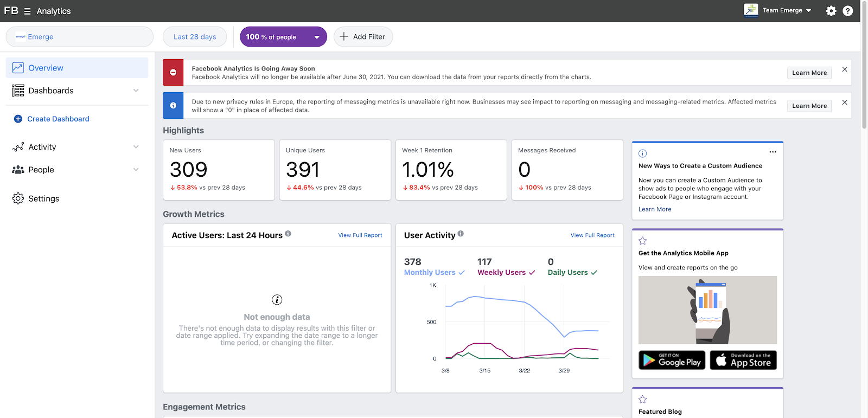Viewport: 868px width, 418px height.
Task: Toggle the Monthly Users series checkmark
Action: [x=462, y=273]
